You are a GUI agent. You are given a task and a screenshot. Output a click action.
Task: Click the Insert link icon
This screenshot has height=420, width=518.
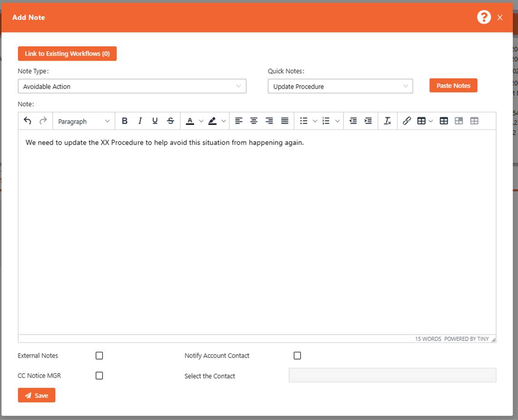(407, 120)
